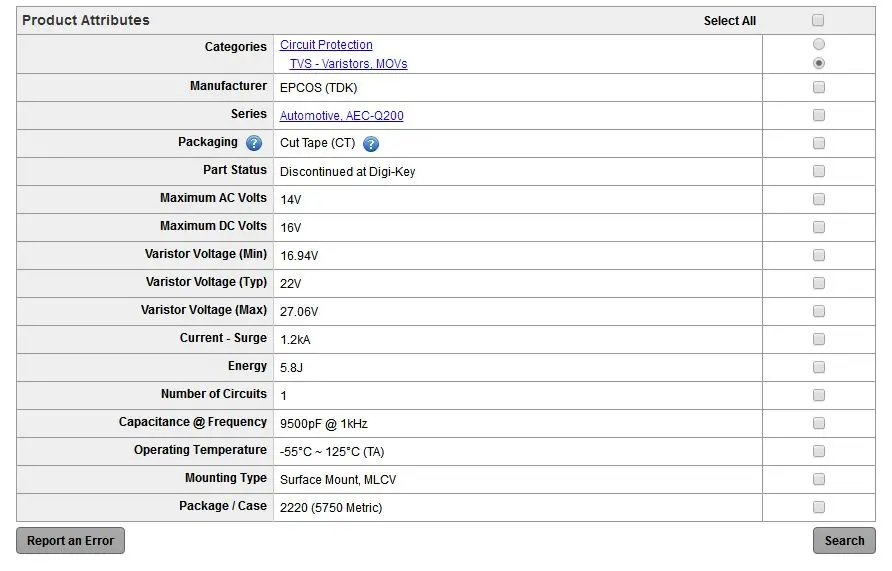Click the 2220 (5750 Metric) package value
Viewport: 892px width, 571px height.
pyautogui.click(x=331, y=508)
